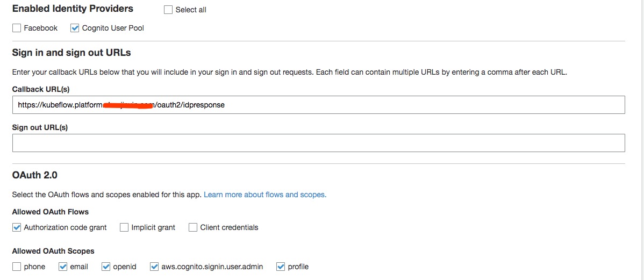Toggle the Authorization code grant checkbox
Viewport: 644px width, 280px height.
click(17, 227)
